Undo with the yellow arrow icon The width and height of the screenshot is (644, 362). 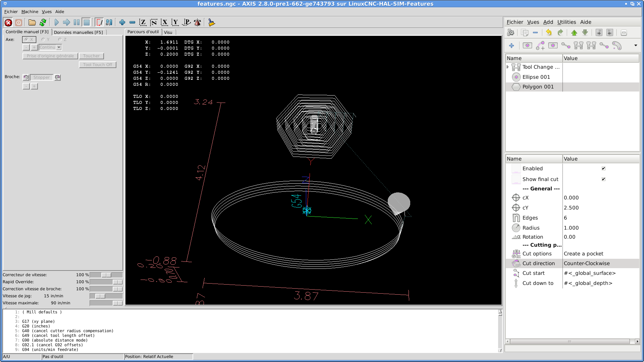pos(549,33)
